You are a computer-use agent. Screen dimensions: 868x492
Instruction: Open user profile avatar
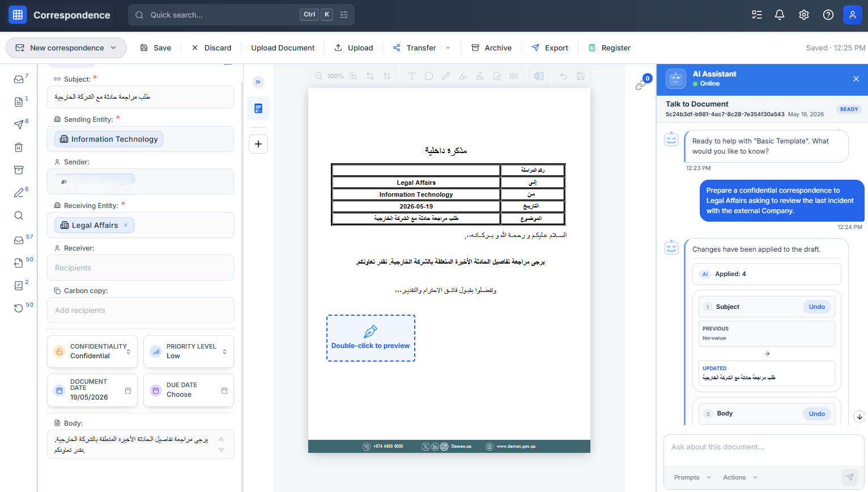tap(853, 15)
